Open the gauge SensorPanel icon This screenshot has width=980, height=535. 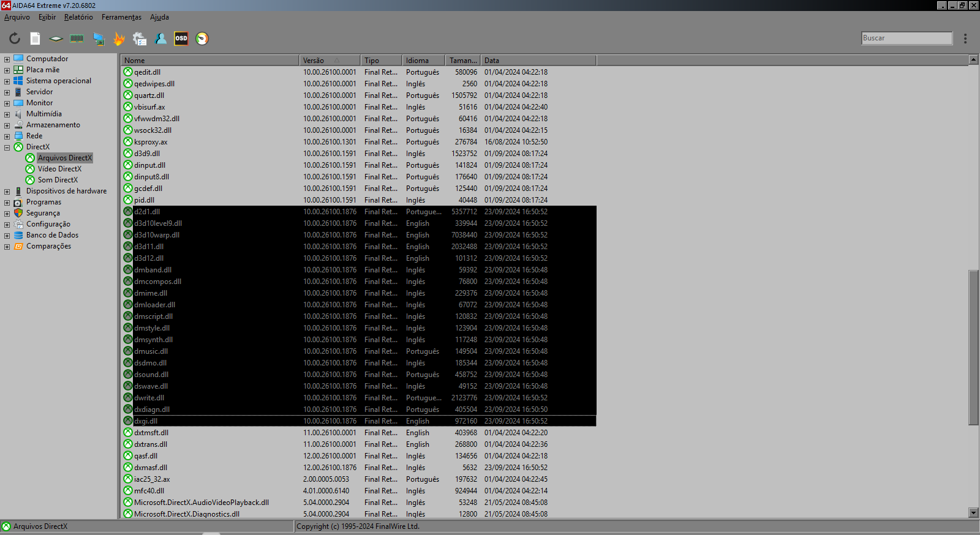202,39
